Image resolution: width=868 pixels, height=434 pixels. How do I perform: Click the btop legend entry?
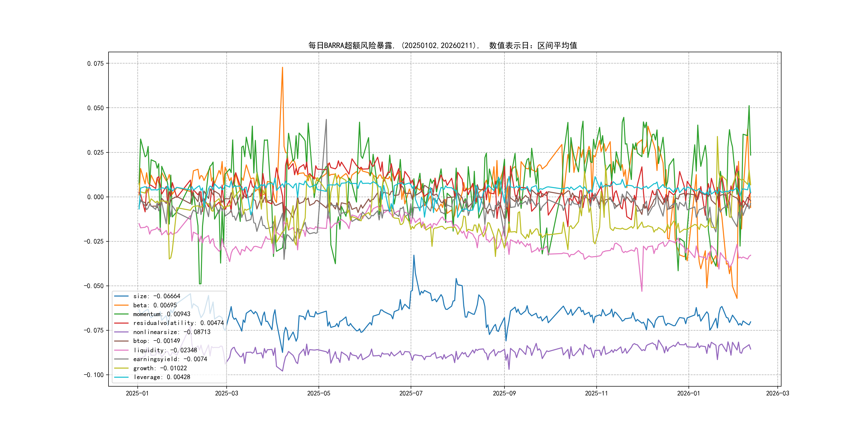156,341
